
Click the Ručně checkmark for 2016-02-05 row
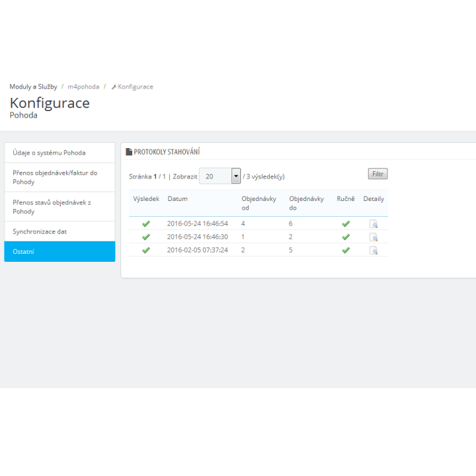coord(346,251)
